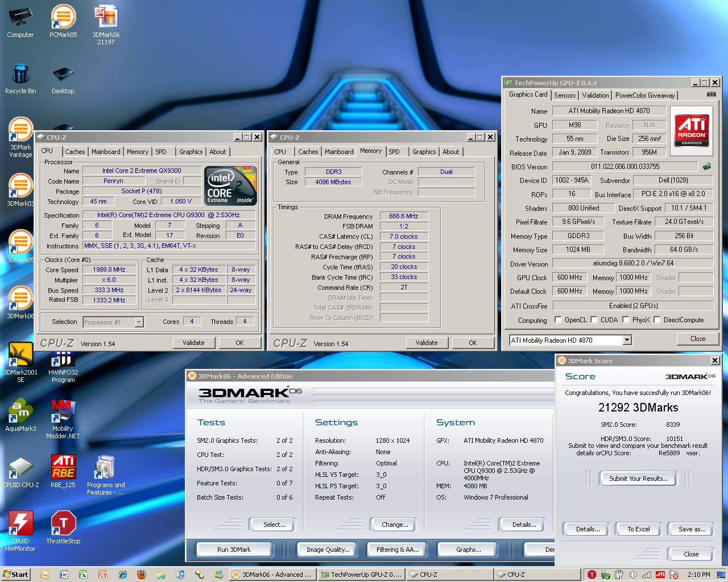The image size is (728, 582).
Task: Expand the Processor #1 selection dropdown
Action: pos(139,322)
